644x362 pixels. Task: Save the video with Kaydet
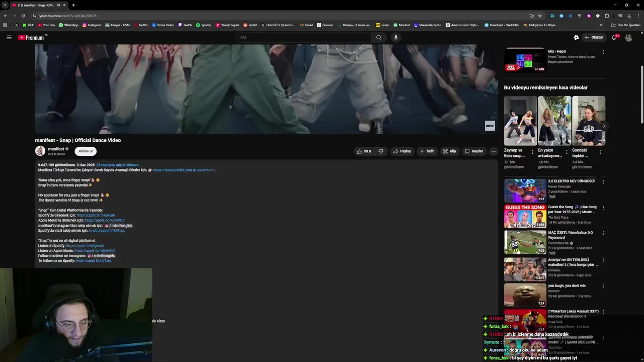pos(474,151)
